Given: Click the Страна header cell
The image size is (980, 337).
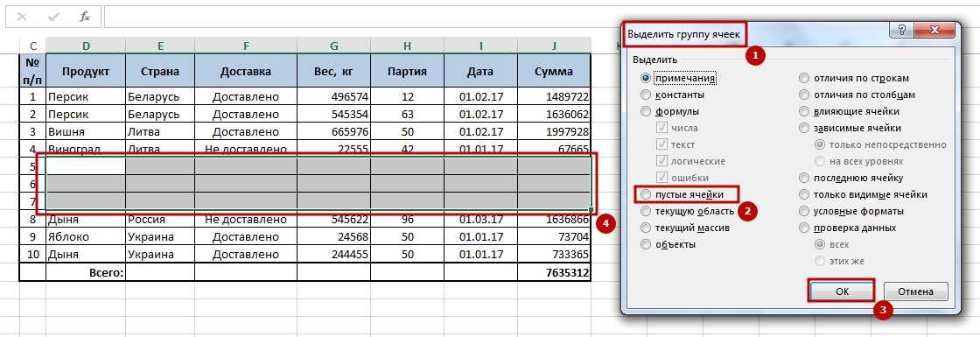Looking at the screenshot, I should click(x=161, y=71).
